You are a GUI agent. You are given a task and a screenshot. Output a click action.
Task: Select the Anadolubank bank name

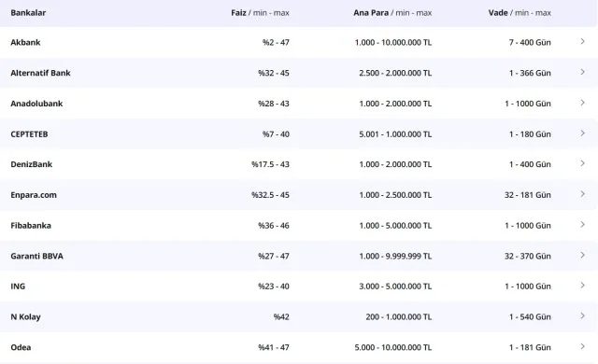pyautogui.click(x=36, y=104)
